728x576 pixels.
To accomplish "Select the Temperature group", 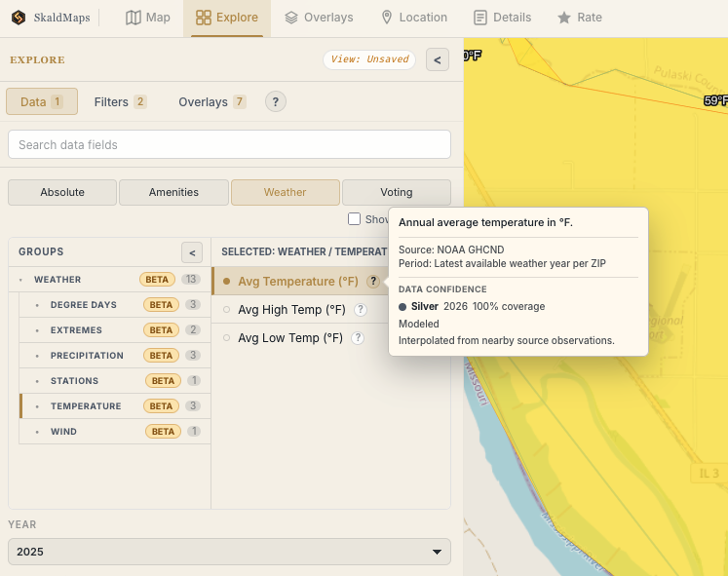I will click(x=114, y=406).
